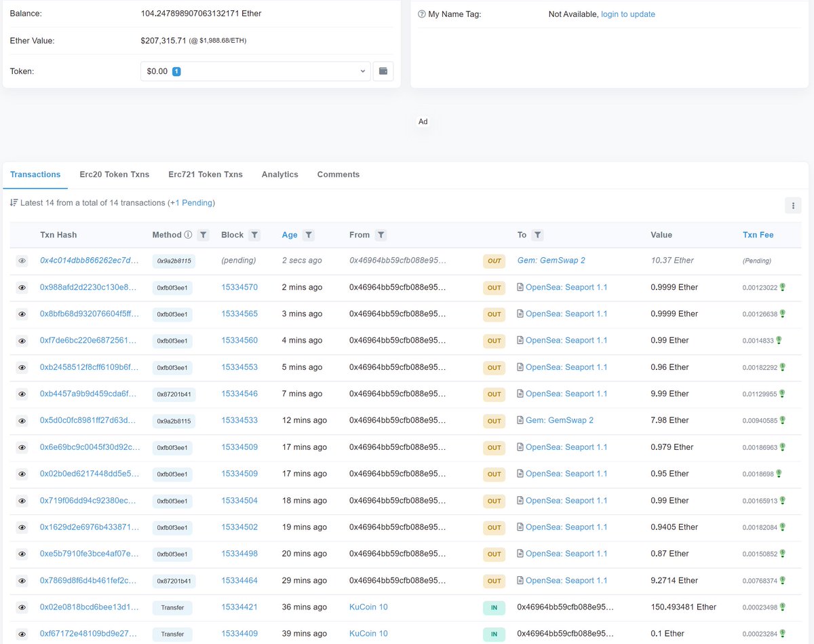This screenshot has height=644, width=814.
Task: Click the eye icon on the Gem: GemSwap 2 row
Action: coord(21,420)
